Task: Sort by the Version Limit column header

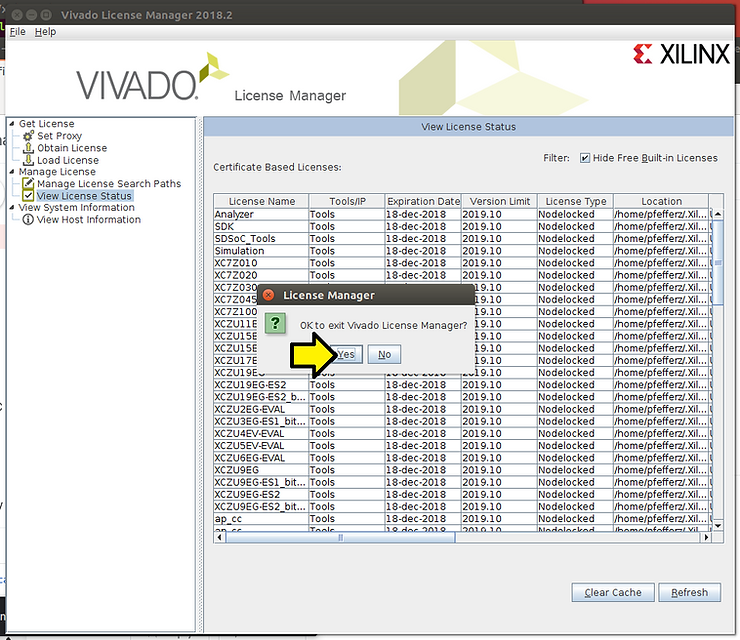Action: [x=499, y=201]
